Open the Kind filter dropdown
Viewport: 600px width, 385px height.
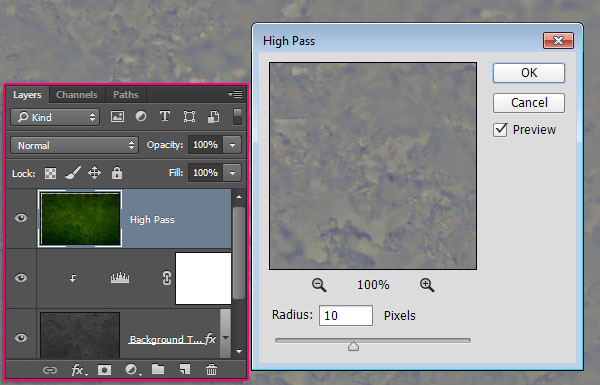pos(55,117)
